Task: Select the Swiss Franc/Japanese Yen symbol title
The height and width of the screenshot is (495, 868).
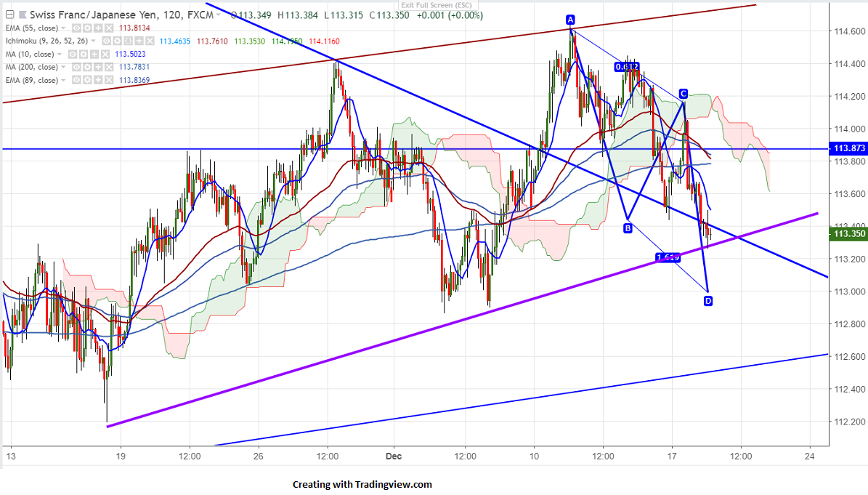Action: (121, 15)
